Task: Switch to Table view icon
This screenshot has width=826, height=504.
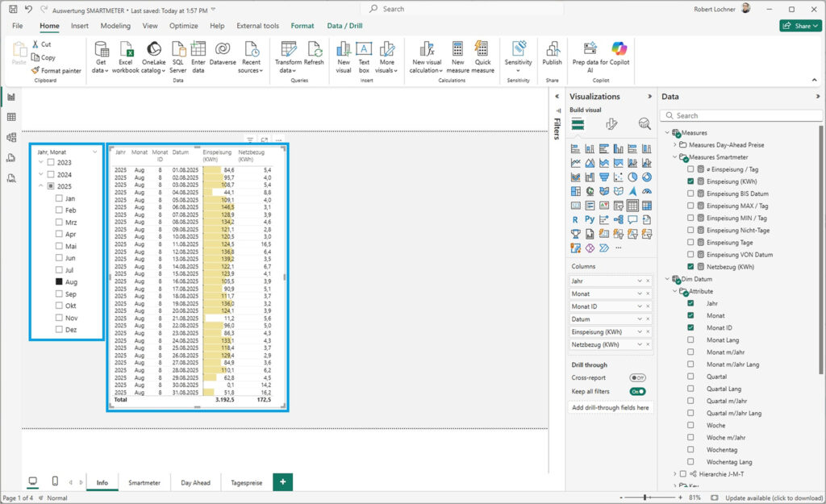Action: point(11,117)
